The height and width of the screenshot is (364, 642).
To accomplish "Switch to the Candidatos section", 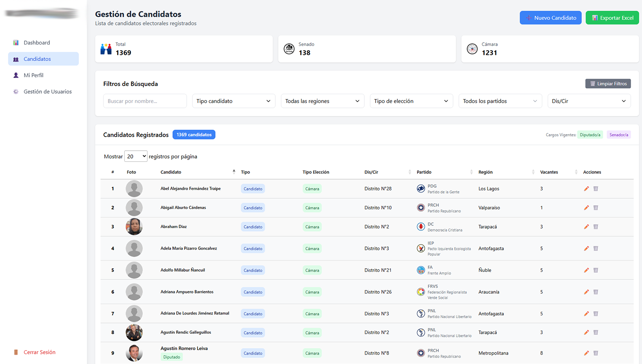I will click(x=37, y=58).
